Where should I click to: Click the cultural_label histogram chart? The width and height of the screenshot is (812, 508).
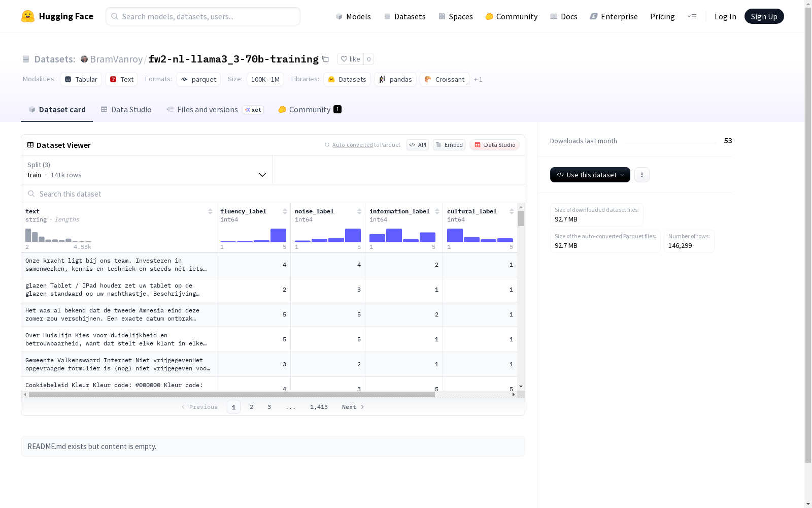point(480,235)
